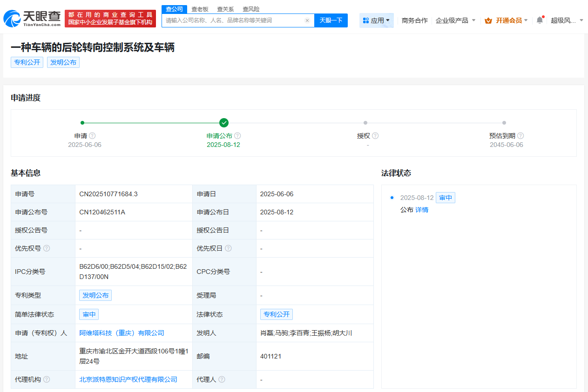Open the 阿维塔科技（重庆）有限公司 link
Viewport: 588px width, 392px height.
[x=122, y=333]
